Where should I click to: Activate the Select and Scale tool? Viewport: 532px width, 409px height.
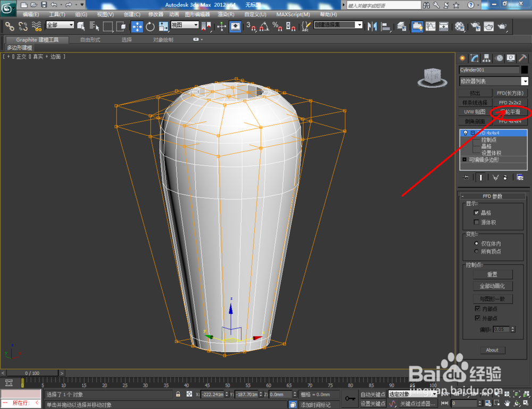tap(163, 26)
